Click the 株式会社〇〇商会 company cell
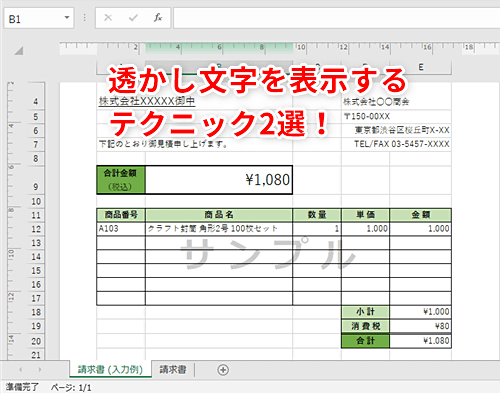The width and height of the screenshot is (500, 394). [376, 102]
